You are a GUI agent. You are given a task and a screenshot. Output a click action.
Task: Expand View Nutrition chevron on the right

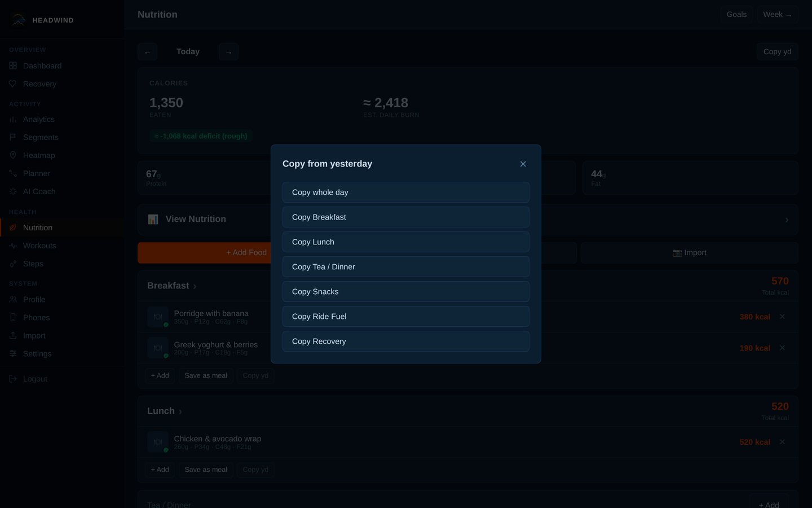(x=787, y=220)
